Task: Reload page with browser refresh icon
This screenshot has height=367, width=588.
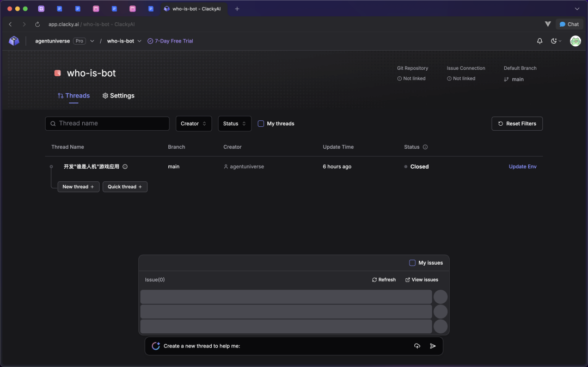Action: click(x=38, y=25)
